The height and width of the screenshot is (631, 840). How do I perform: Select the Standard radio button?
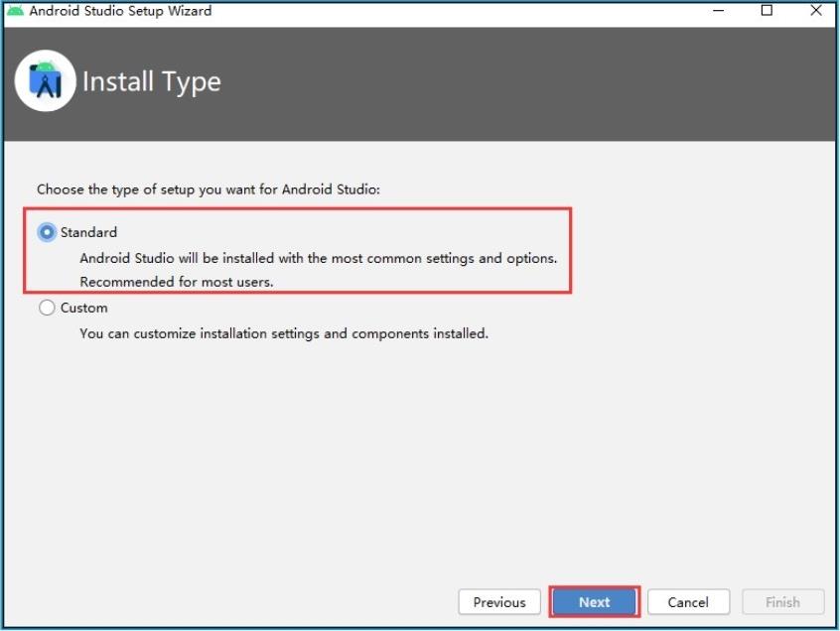(x=47, y=232)
